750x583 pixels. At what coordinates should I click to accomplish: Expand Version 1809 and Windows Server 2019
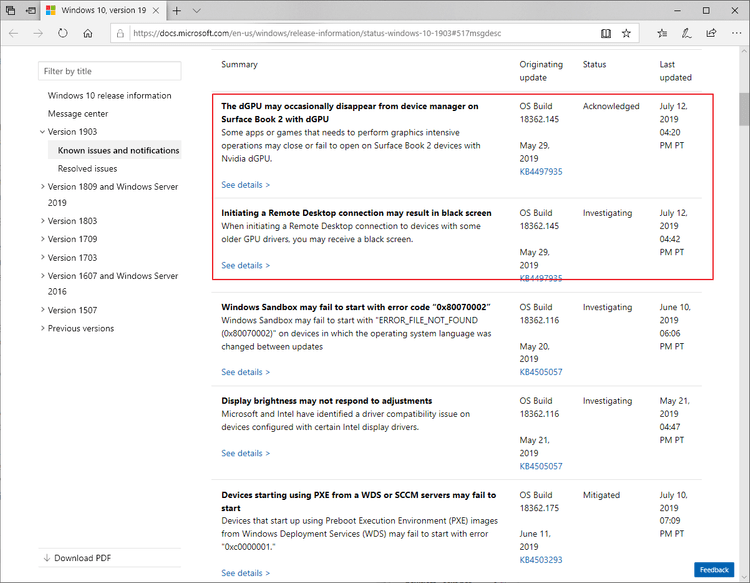[42, 187]
